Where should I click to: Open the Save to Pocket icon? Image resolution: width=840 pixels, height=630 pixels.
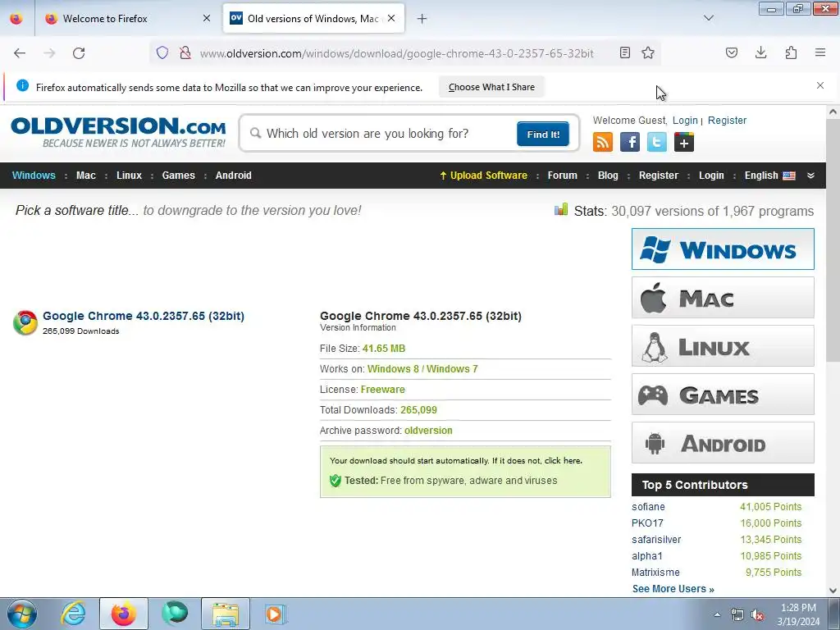732,52
